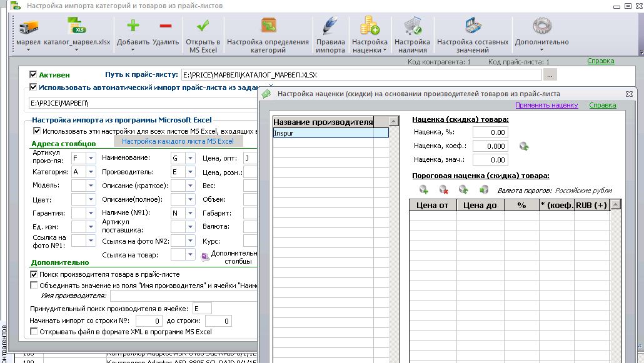Close the Настройка наценки dialog
The image size is (644, 363).
(629, 94)
